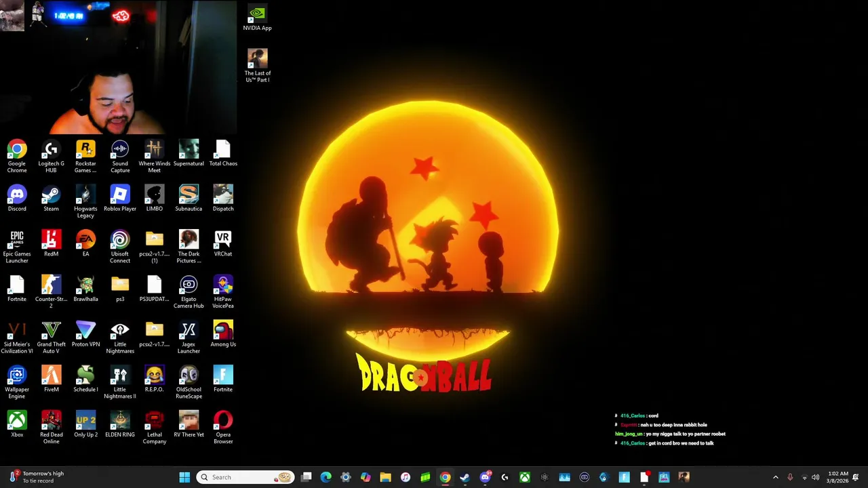868x488 pixels.
Task: Open Microsoft Edge from the taskbar
Action: [x=326, y=477]
